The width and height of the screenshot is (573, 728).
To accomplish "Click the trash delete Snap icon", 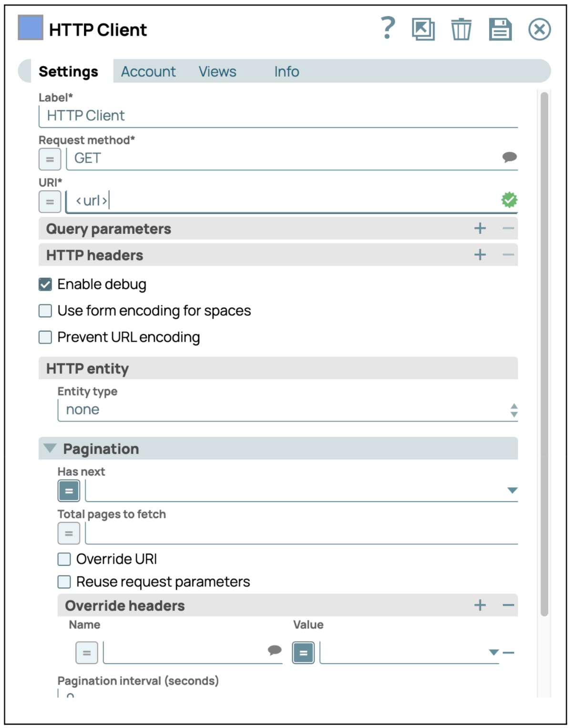I will tap(461, 29).
